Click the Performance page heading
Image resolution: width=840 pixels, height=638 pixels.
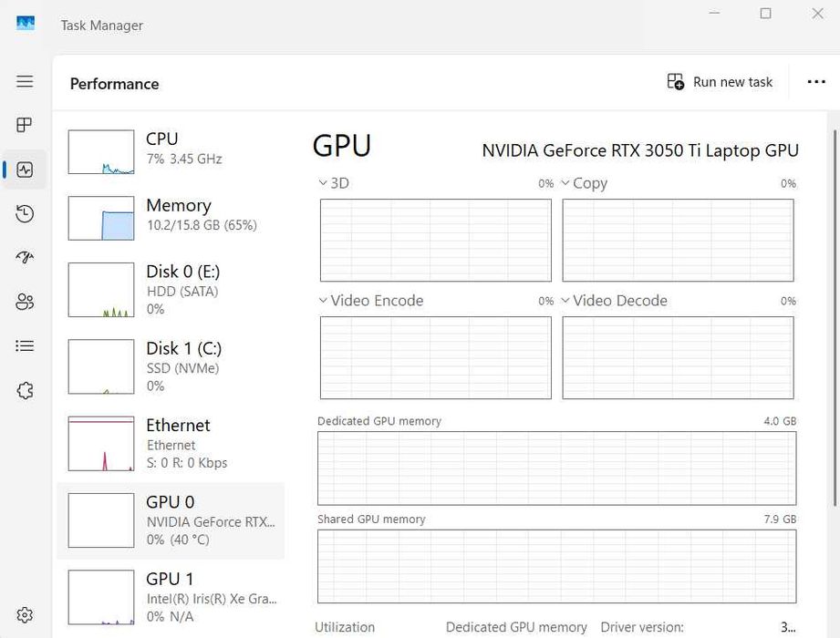click(x=114, y=84)
